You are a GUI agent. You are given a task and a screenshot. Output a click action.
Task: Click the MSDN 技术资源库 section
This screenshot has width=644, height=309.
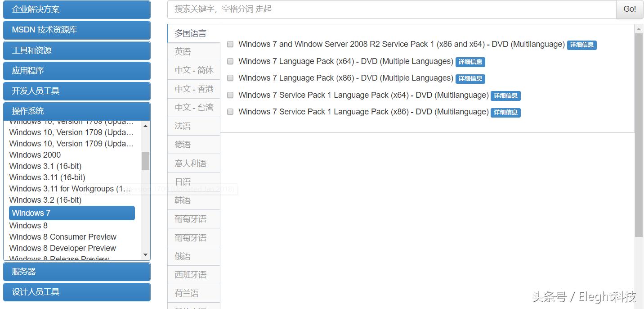pos(76,30)
